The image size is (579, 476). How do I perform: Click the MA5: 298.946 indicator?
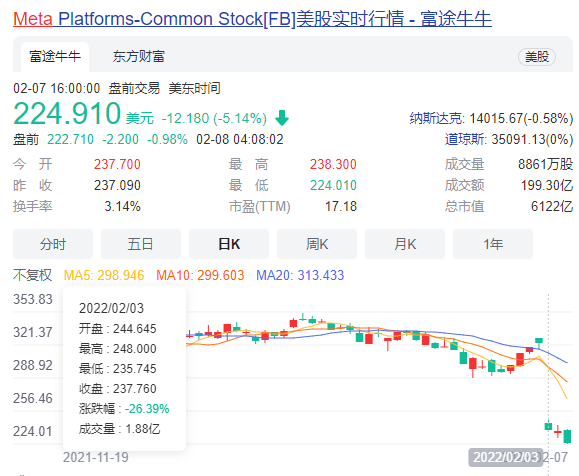[104, 275]
